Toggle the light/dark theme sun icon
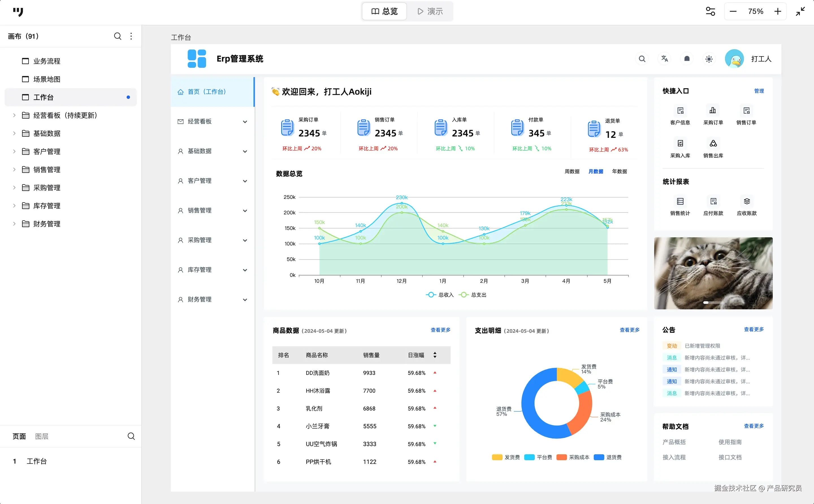This screenshot has height=504, width=814. click(709, 59)
